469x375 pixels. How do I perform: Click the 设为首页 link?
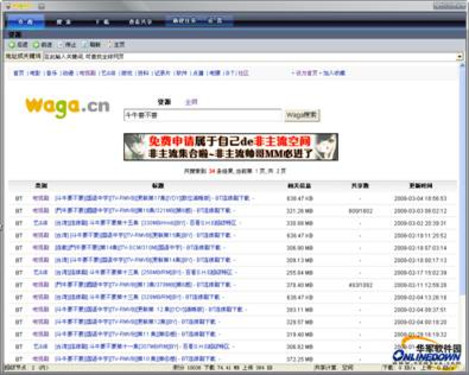tap(307, 73)
